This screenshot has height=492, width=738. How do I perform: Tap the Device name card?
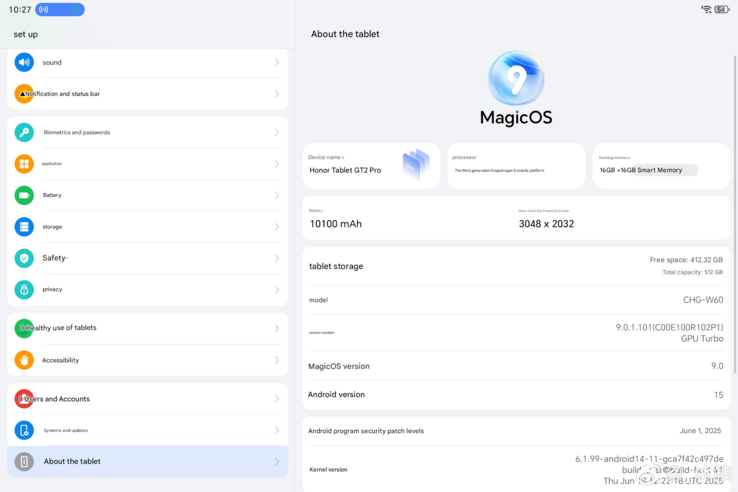[x=371, y=165]
